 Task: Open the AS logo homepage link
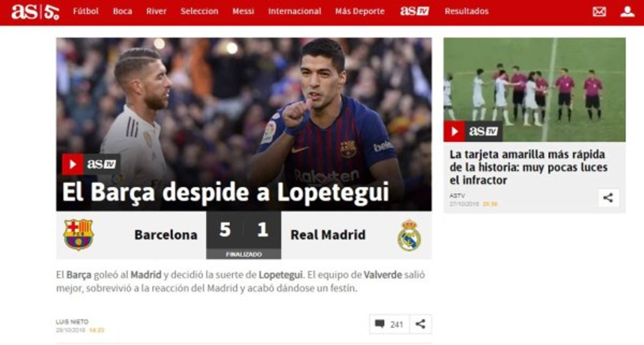tap(35, 11)
